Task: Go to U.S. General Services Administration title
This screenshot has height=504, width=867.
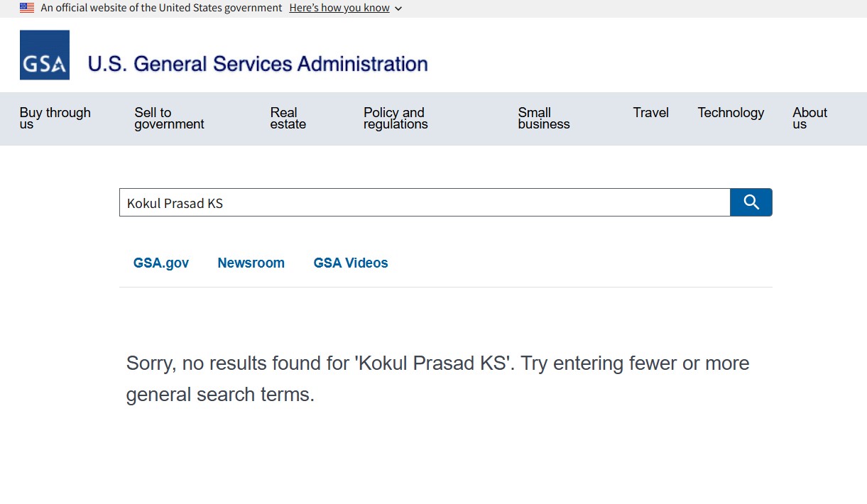Action: coord(257,64)
